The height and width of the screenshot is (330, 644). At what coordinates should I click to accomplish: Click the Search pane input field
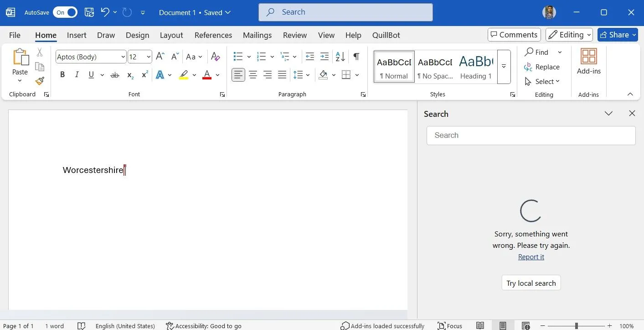531,136
